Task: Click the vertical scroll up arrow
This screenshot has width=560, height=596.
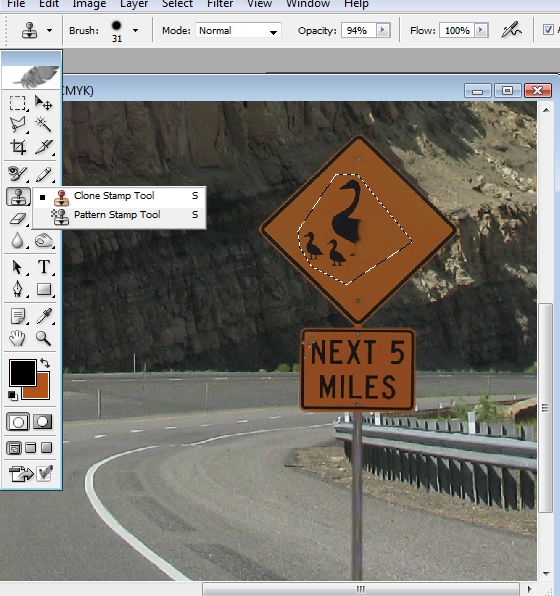Action: (546, 110)
